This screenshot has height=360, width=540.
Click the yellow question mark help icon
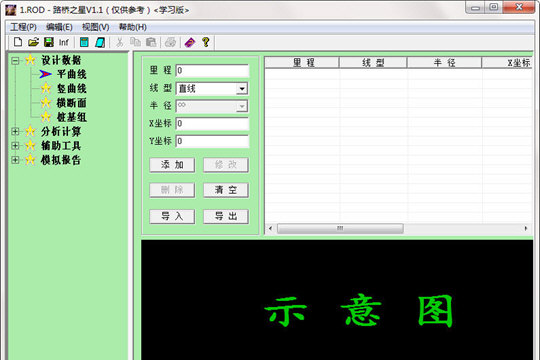[206, 42]
